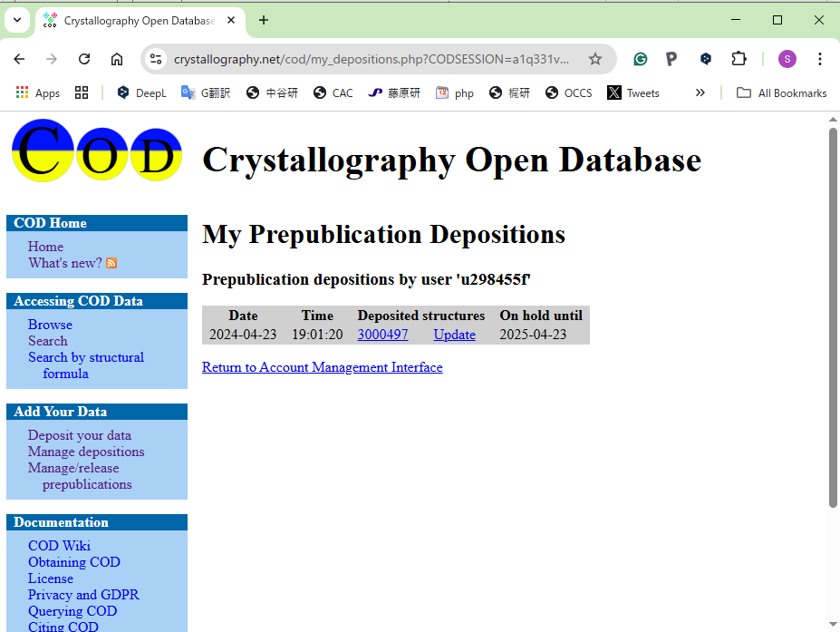Go to the browser home page
840x632 pixels.
[117, 59]
